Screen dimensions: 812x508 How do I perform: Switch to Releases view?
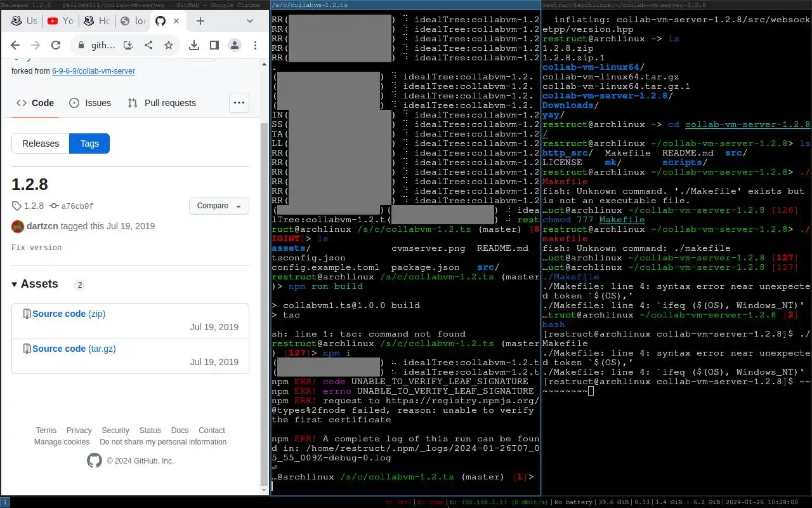(41, 144)
